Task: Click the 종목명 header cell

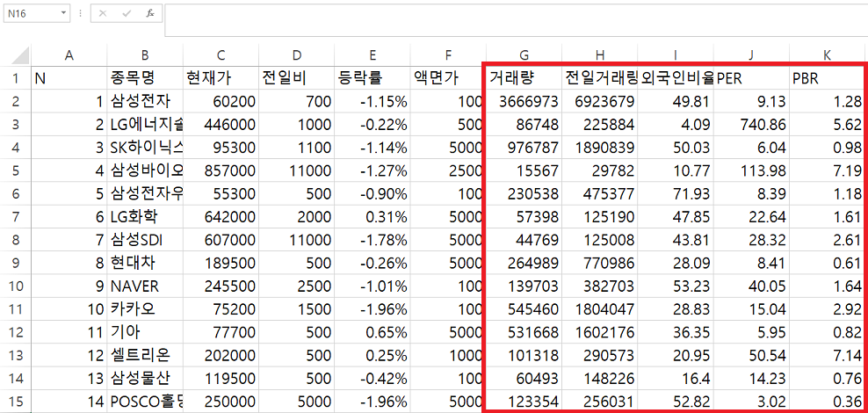Action: point(145,78)
